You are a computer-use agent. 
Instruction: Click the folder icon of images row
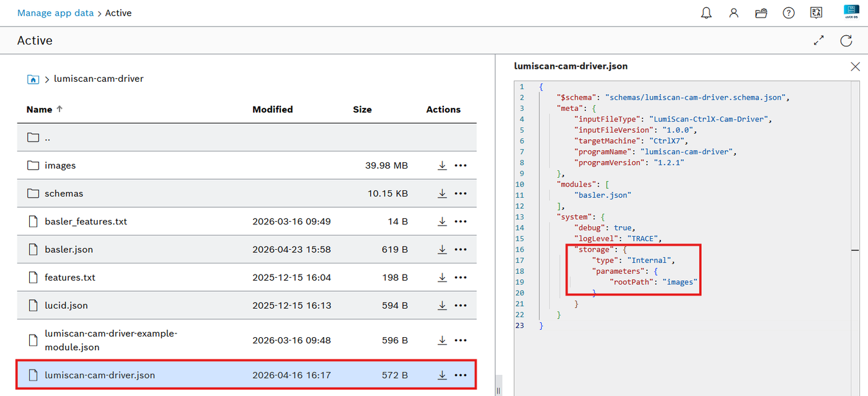tap(33, 165)
